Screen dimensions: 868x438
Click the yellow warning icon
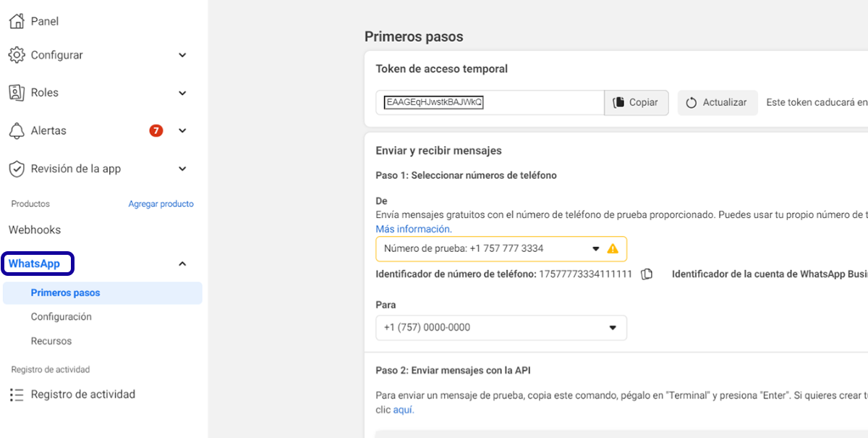coord(613,248)
